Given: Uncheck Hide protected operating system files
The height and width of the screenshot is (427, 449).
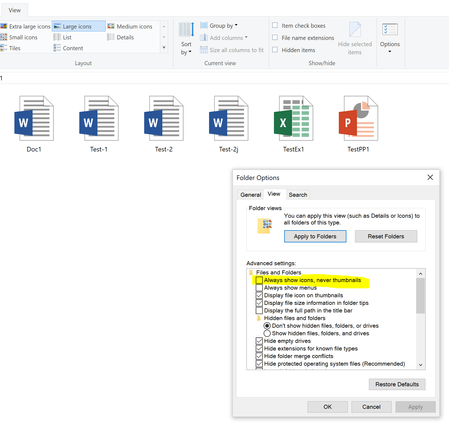Looking at the screenshot, I should coord(259,364).
